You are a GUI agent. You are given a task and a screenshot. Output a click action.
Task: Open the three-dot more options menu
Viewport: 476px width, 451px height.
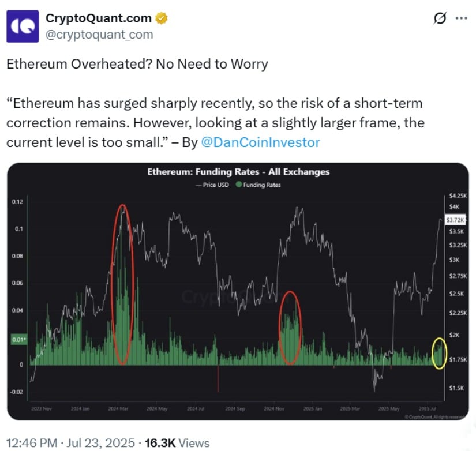pyautogui.click(x=462, y=18)
